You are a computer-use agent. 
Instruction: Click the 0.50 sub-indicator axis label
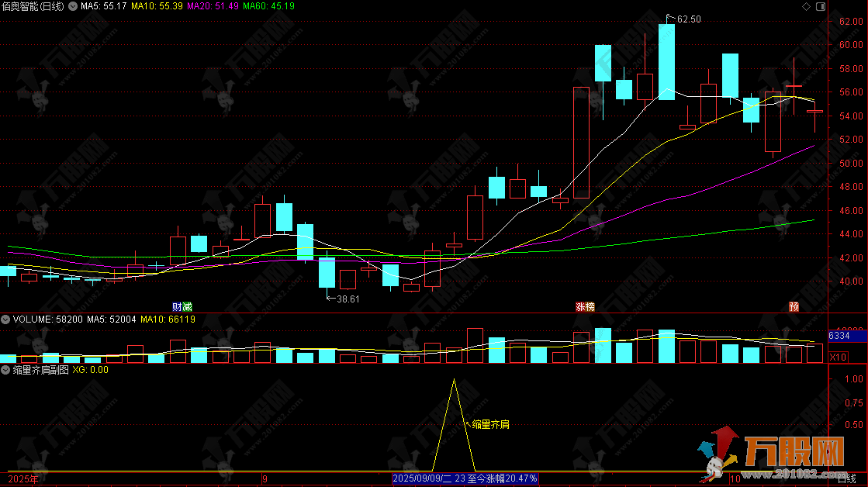click(854, 424)
